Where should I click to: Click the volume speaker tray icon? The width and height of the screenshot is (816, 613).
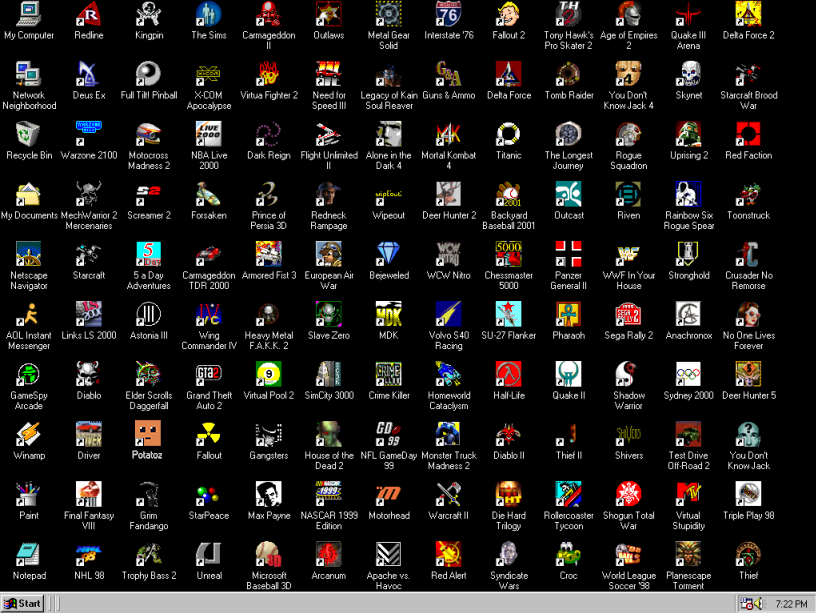(759, 604)
